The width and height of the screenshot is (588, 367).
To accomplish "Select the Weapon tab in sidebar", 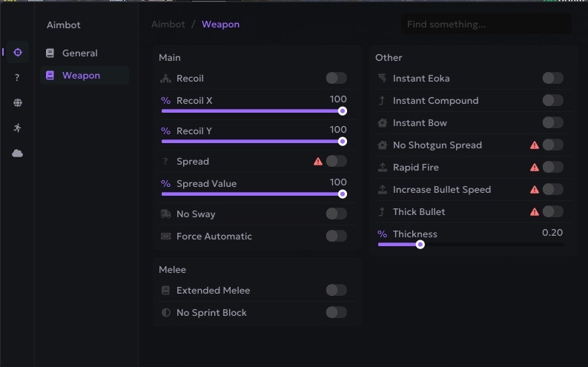I will click(x=81, y=76).
